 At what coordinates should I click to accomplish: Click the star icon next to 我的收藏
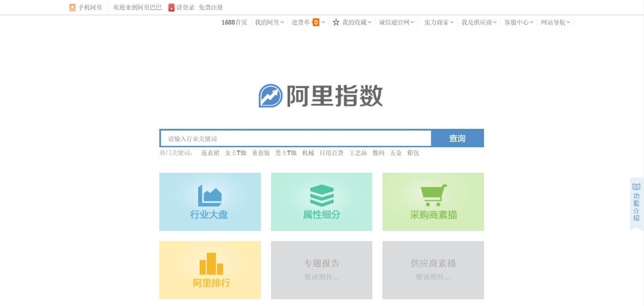[336, 22]
